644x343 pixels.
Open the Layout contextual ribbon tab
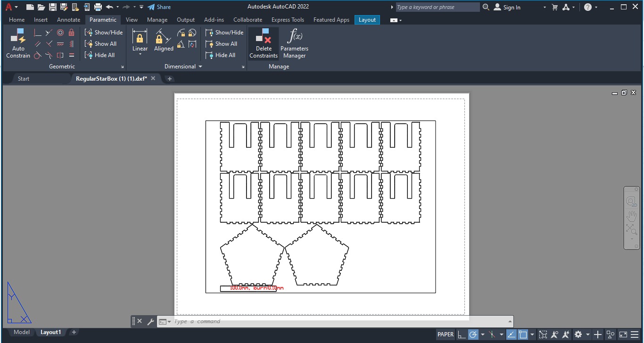pyautogui.click(x=367, y=20)
